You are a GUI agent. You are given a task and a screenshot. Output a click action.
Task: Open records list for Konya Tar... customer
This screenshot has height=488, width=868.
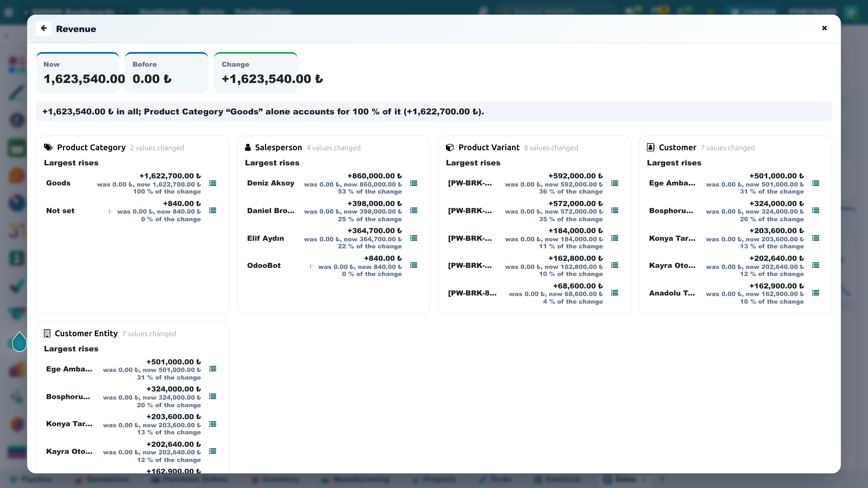[x=815, y=238]
